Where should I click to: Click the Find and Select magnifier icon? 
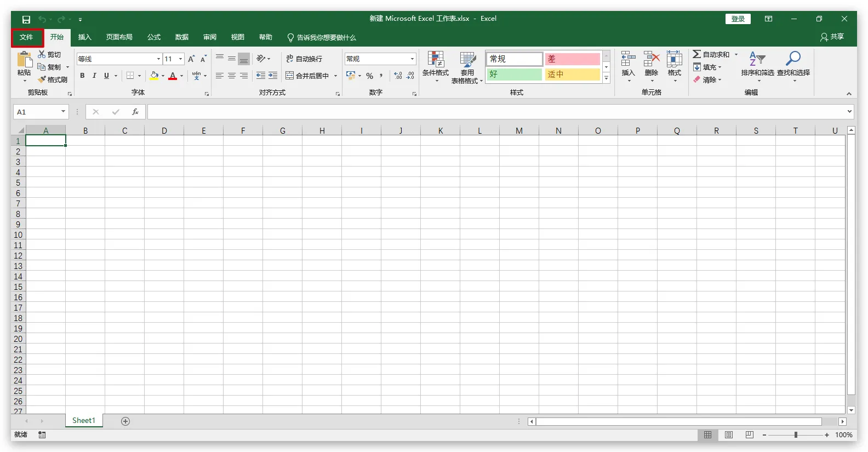pos(793,59)
